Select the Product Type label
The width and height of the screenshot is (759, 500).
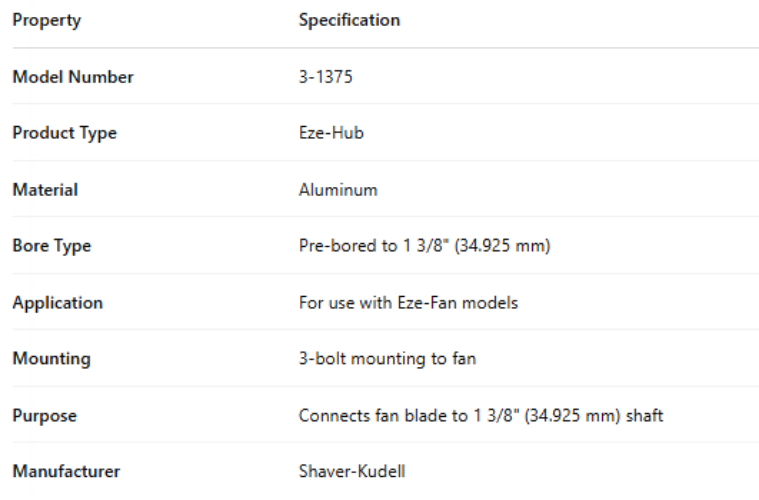tap(64, 133)
